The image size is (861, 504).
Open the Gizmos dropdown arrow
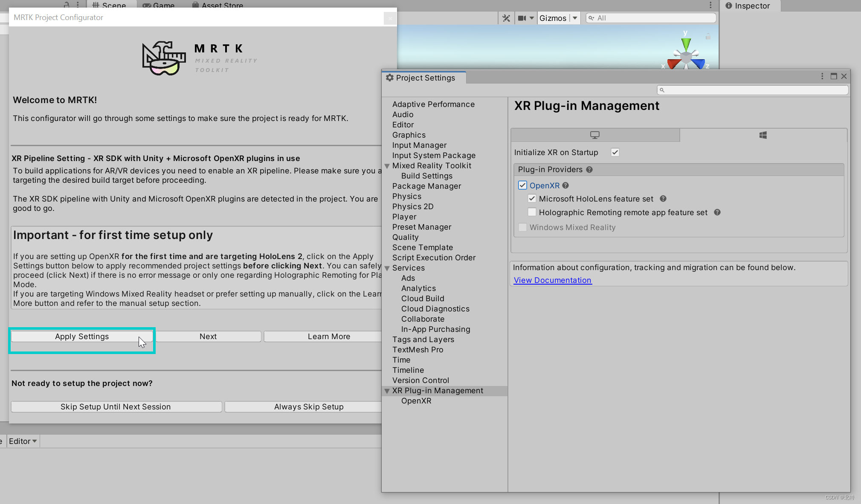tap(575, 18)
